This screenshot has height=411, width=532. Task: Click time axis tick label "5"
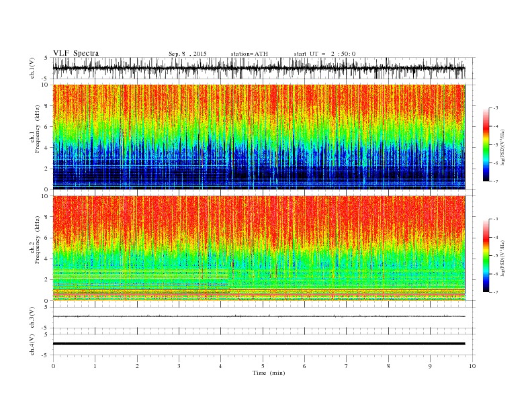[263, 366]
